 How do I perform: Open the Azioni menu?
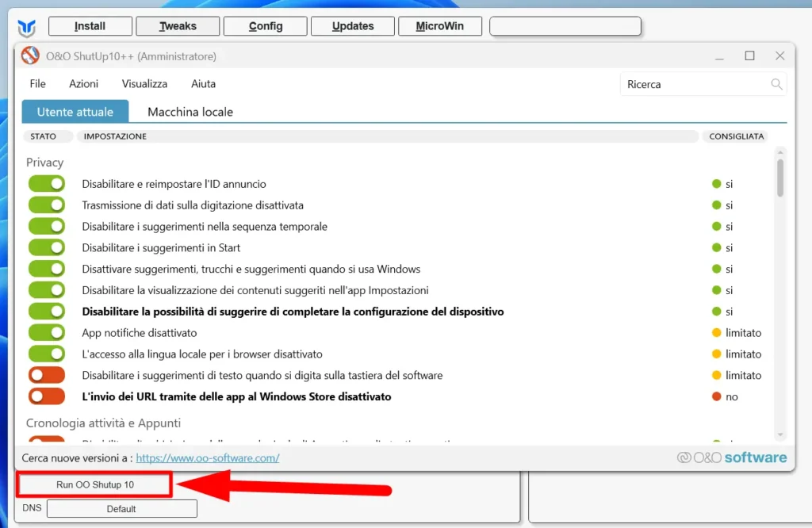point(84,84)
